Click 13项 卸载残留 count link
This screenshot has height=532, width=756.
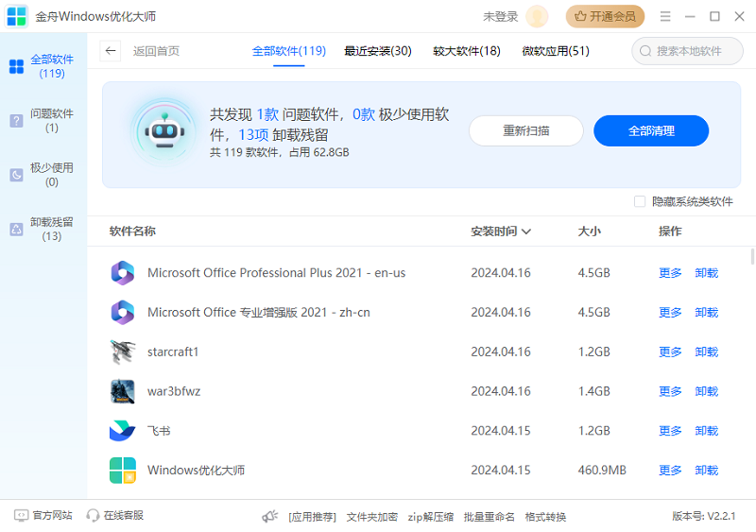click(253, 135)
